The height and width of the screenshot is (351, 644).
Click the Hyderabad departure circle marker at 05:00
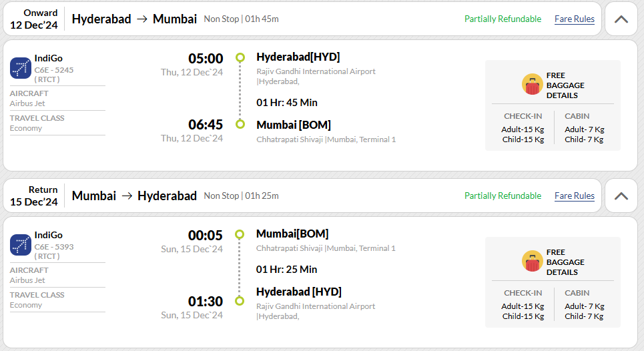coord(240,57)
